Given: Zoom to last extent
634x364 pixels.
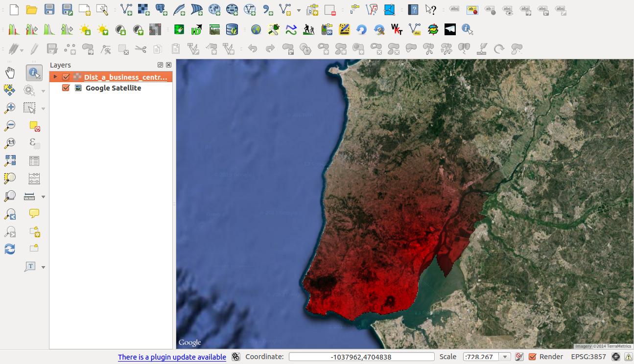Looking at the screenshot, I should click(9, 214).
